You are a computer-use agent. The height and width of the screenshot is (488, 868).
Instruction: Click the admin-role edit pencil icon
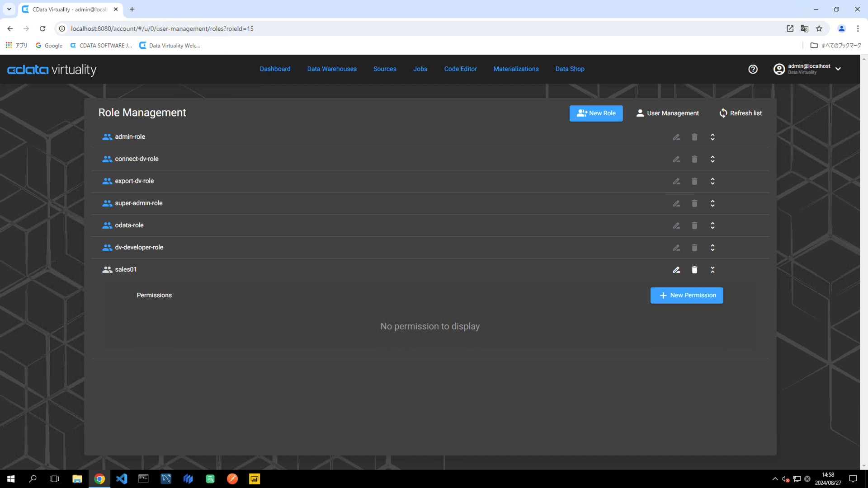click(676, 137)
